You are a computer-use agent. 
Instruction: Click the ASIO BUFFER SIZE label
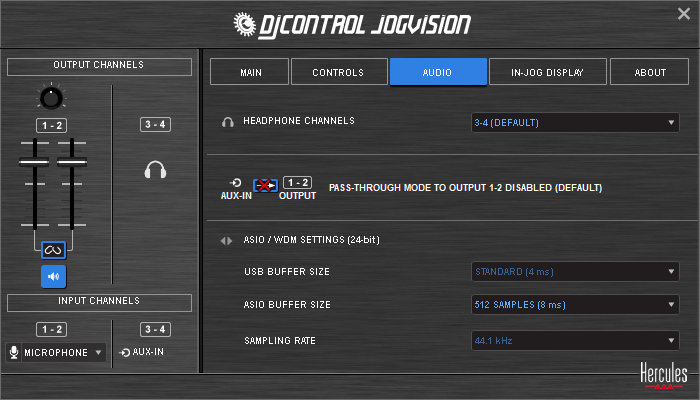287,304
